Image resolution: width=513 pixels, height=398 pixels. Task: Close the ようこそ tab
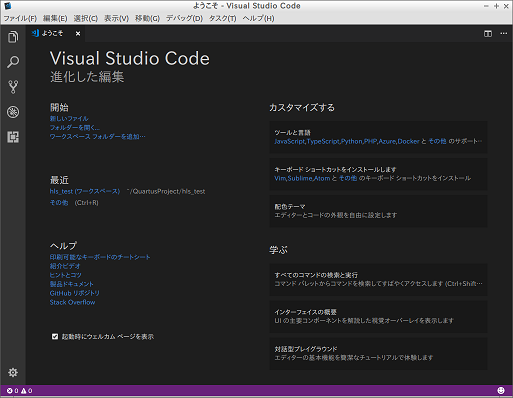(x=78, y=34)
